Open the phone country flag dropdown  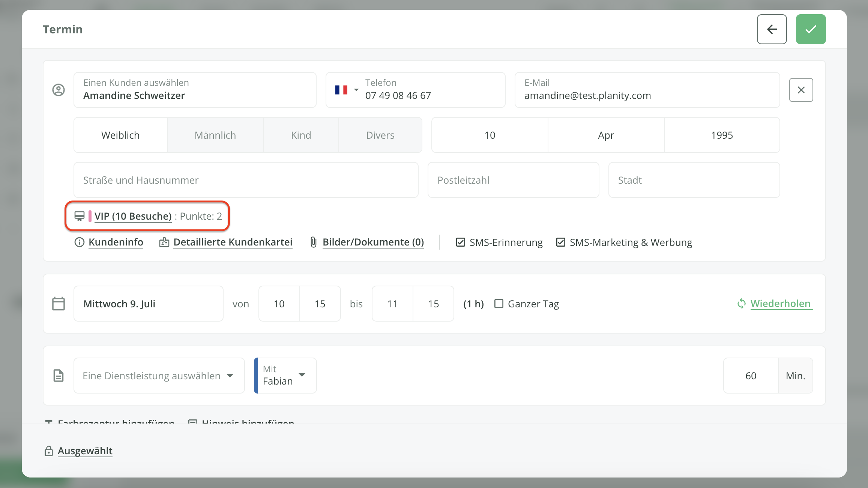[x=347, y=90]
